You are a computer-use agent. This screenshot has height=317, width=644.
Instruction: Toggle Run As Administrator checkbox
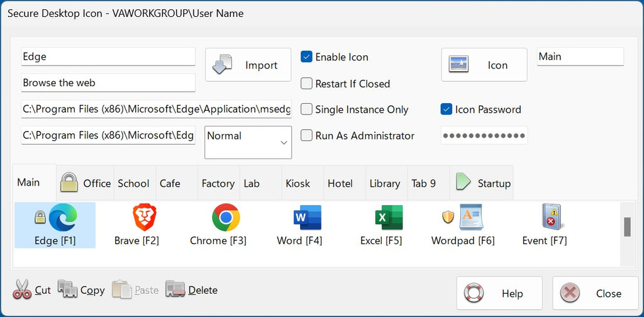[306, 135]
